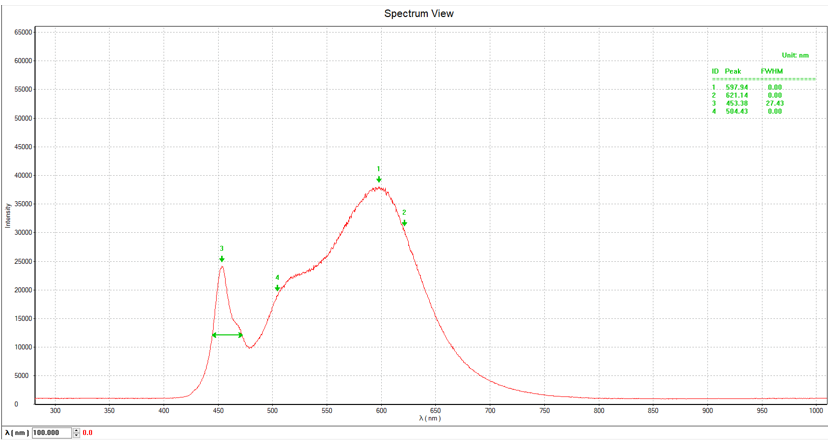Image resolution: width=834 pixels, height=443 pixels.
Task: Click the wavelength stepper arrows
Action: pos(77,433)
